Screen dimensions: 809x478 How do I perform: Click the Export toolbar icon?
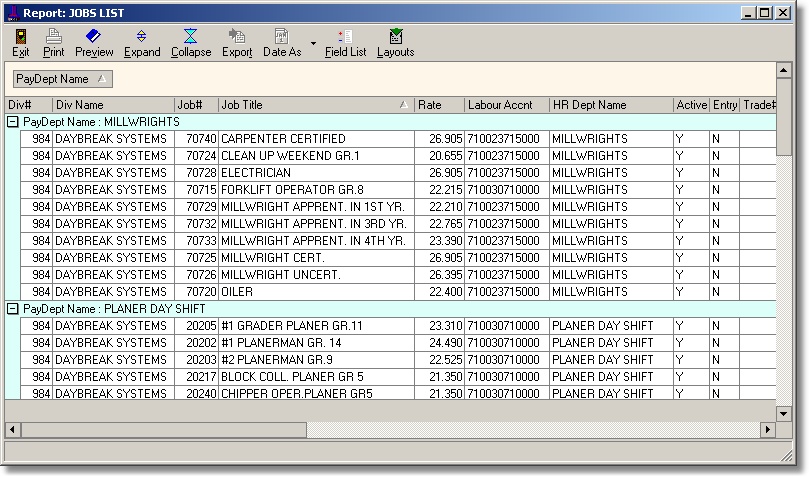tap(237, 43)
